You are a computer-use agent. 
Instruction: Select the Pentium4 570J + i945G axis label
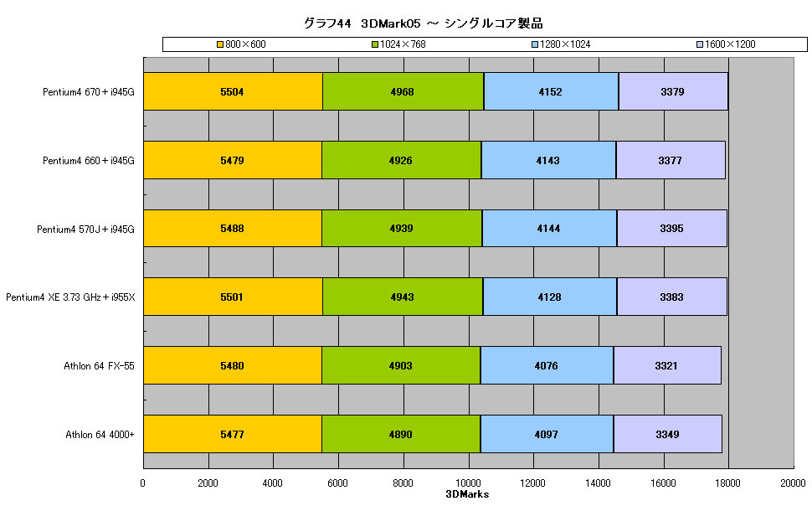click(85, 230)
